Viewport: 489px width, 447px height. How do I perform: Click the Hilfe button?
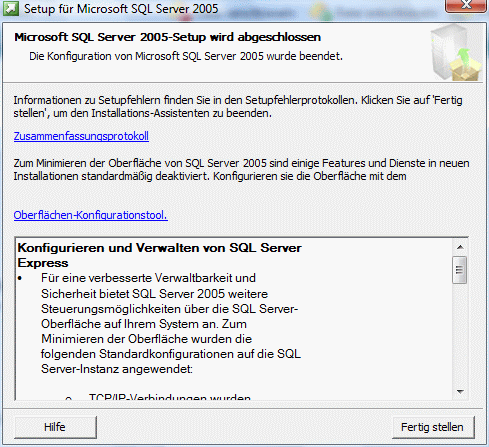[x=55, y=427]
